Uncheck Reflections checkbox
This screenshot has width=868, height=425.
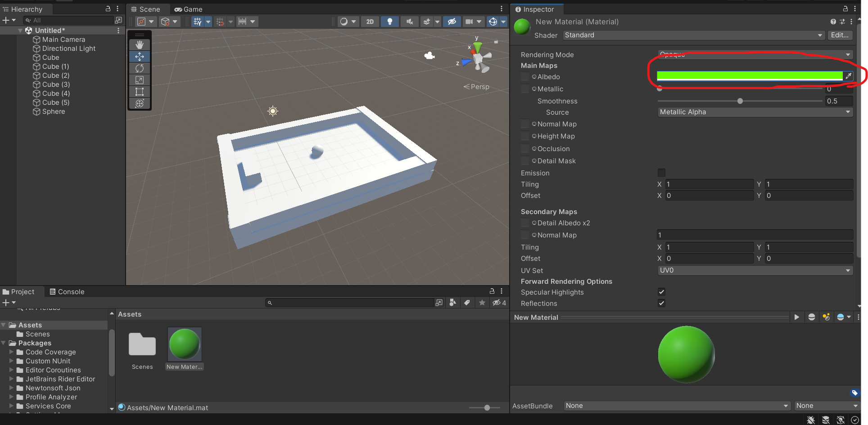[x=661, y=303]
